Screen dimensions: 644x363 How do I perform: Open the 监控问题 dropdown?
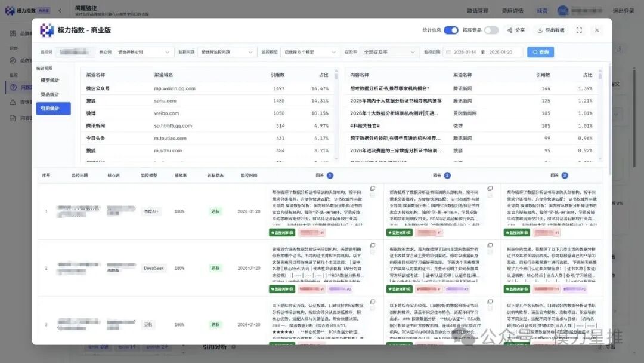(x=227, y=52)
